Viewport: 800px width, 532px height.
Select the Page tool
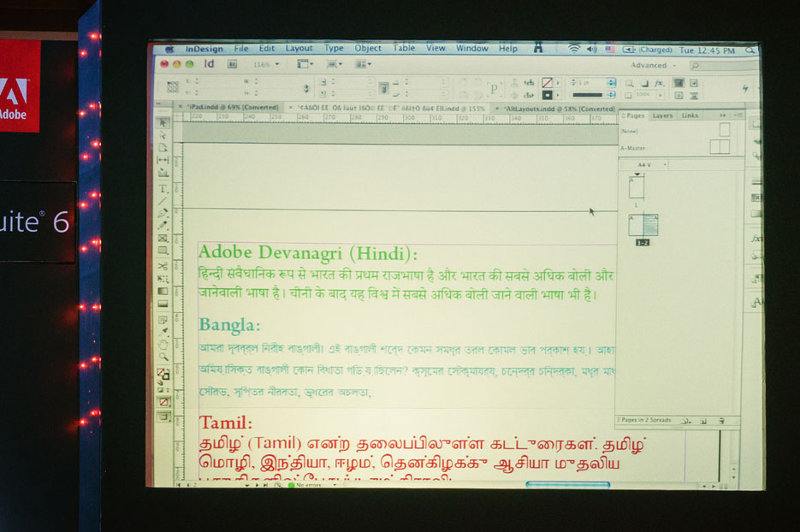tap(163, 147)
